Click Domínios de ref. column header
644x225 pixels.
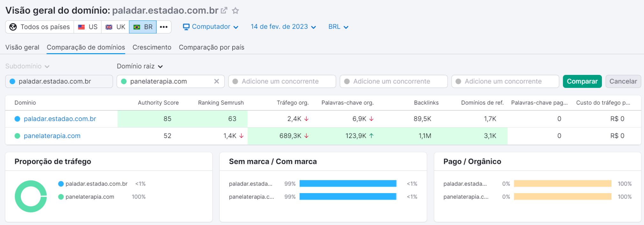tap(482, 103)
